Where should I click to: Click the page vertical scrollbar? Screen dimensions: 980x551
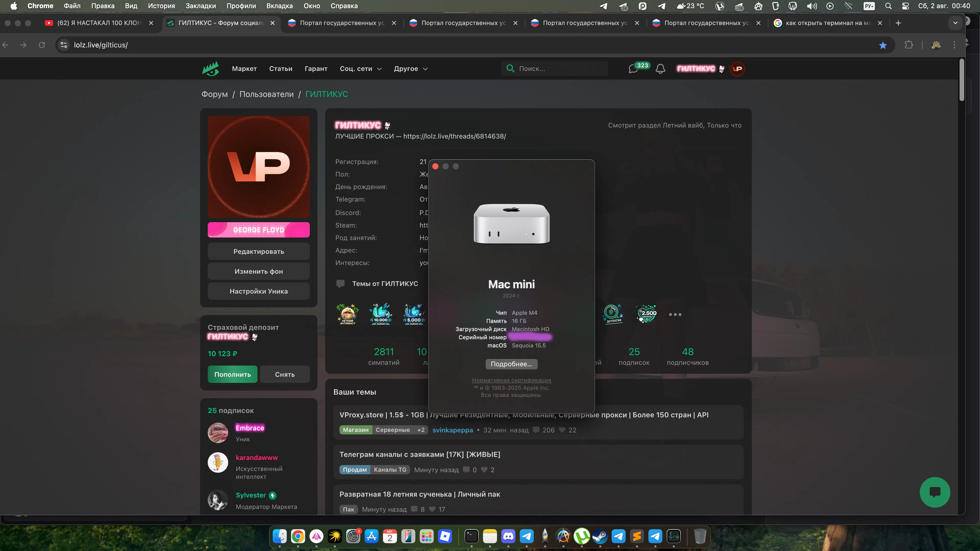(962, 80)
